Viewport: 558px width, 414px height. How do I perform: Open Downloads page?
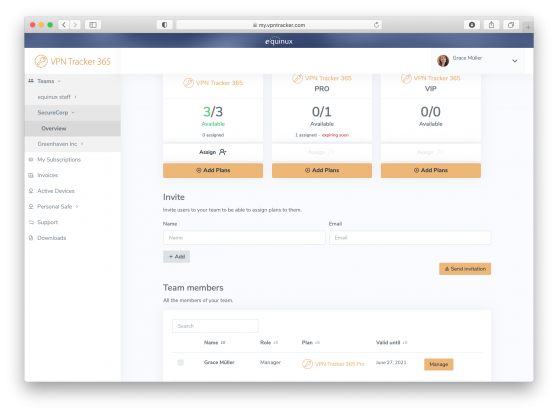[52, 238]
